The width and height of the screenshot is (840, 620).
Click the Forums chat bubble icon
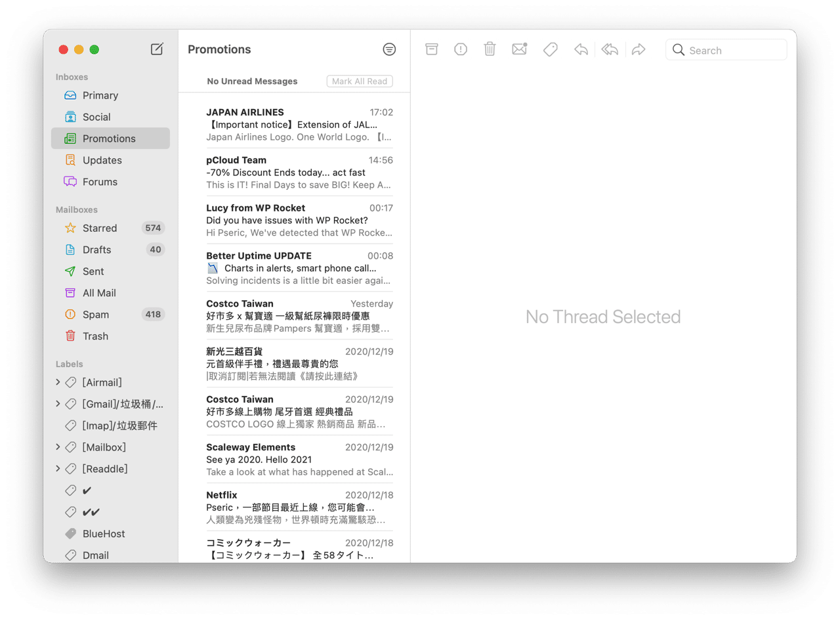point(70,182)
